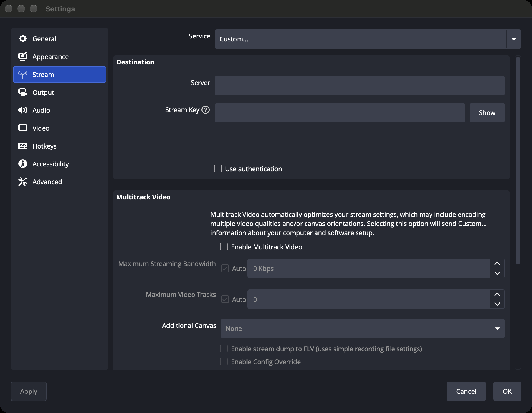Switch to the Output settings page
This screenshot has width=532, height=413.
[60, 92]
